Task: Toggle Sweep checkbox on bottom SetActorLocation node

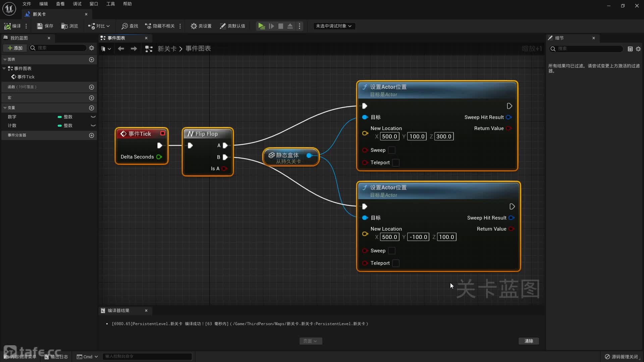Action: coord(392,251)
